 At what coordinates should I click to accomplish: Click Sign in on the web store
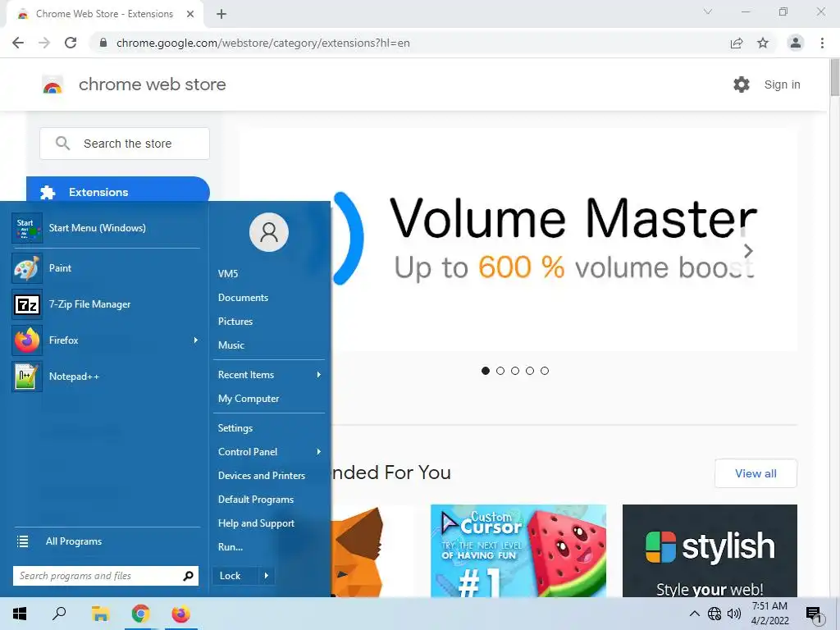[782, 84]
